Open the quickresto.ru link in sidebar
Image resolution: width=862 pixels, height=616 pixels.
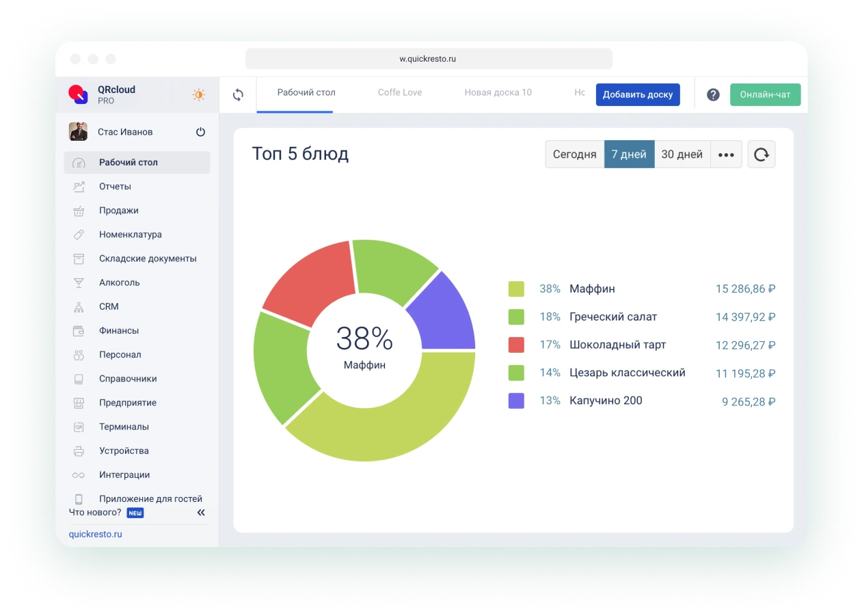pyautogui.click(x=96, y=534)
